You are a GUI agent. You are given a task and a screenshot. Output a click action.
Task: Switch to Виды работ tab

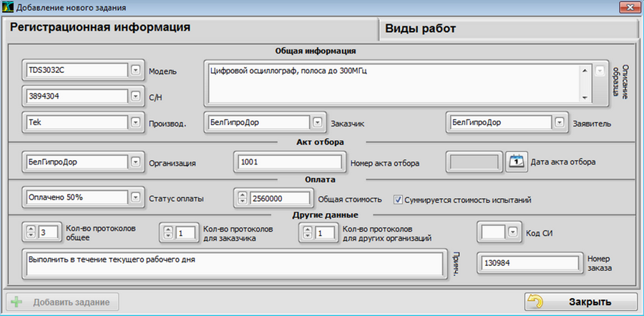click(x=507, y=29)
